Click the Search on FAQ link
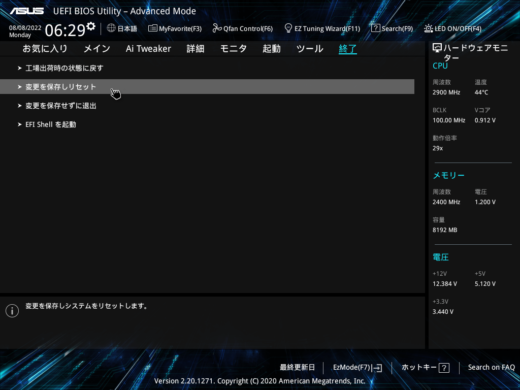The width and height of the screenshot is (520, 390). click(x=491, y=367)
